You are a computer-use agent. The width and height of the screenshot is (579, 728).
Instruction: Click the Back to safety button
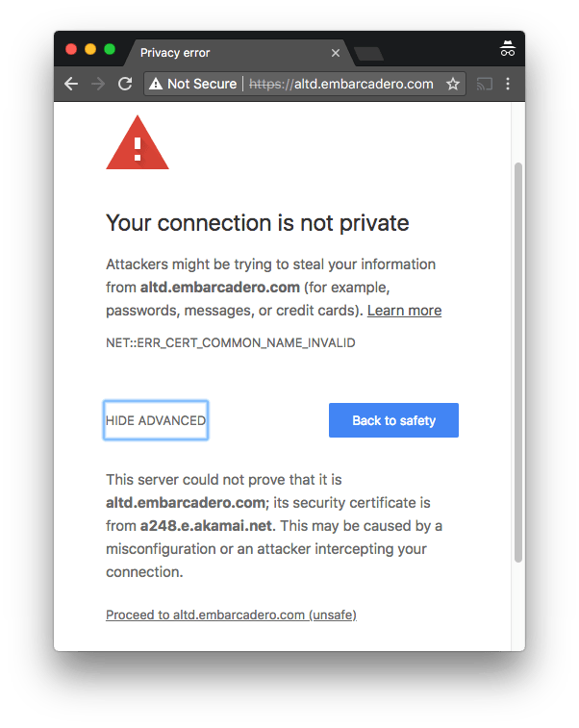[393, 420]
